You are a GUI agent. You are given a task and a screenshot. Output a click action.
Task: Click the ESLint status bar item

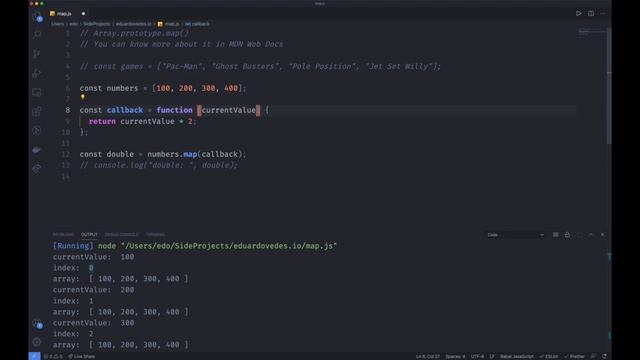point(549,356)
